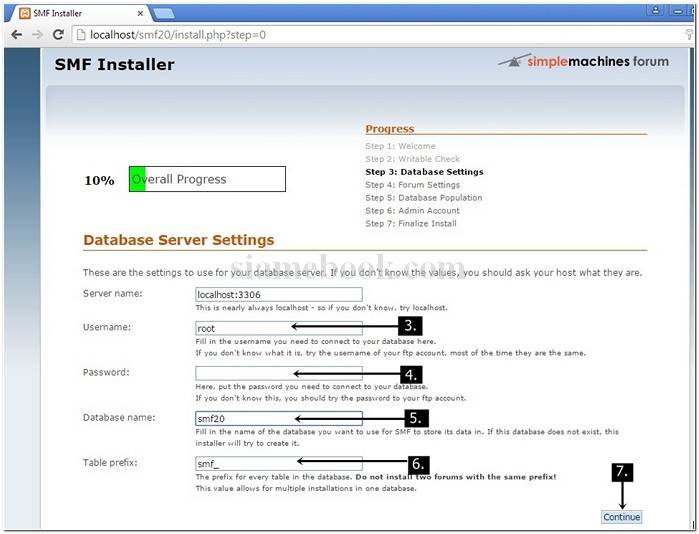This screenshot has width=699, height=534.
Task: Click the "Step 5: Database Population" text
Action: 424,197
